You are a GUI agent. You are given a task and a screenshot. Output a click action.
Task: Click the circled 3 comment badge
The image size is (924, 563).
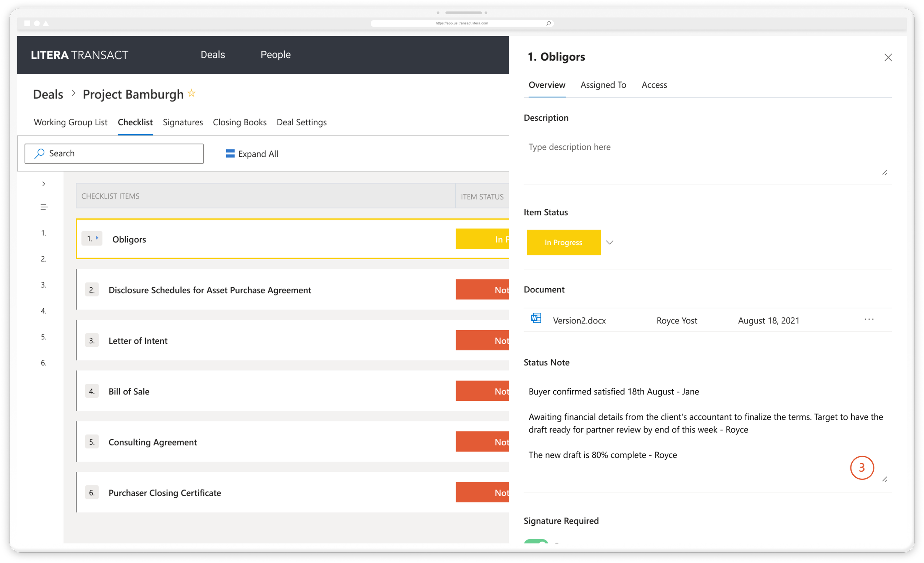pyautogui.click(x=862, y=467)
